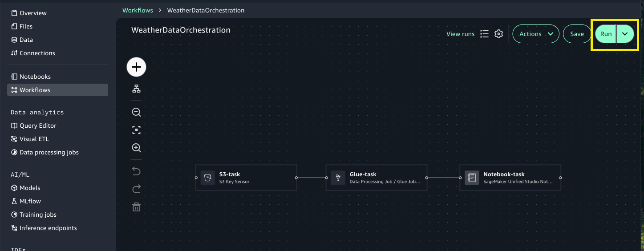Viewport: 644px width, 251px height.
Task: Select the S3-task node
Action: click(x=246, y=178)
